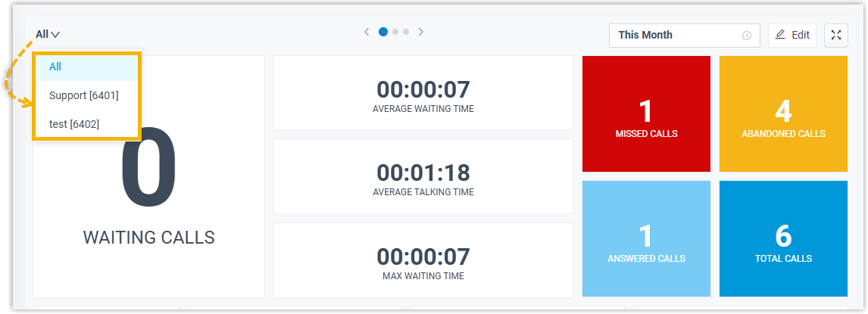This screenshot has width=868, height=314.
Task: Click the Average Waiting Time card
Action: click(x=423, y=93)
